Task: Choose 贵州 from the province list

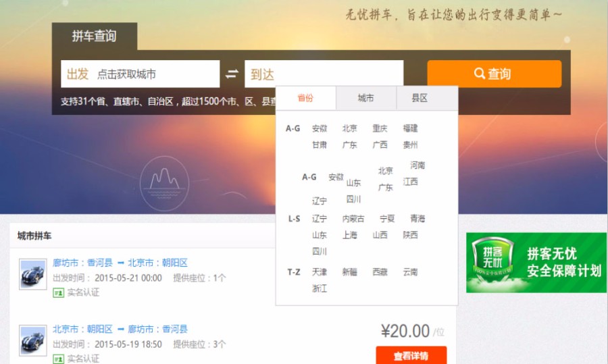Action: 410,145
